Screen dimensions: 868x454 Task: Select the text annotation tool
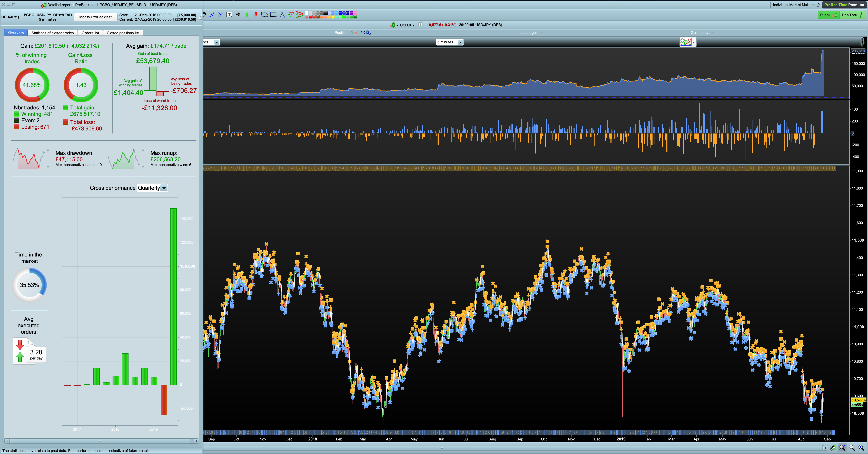click(x=229, y=14)
